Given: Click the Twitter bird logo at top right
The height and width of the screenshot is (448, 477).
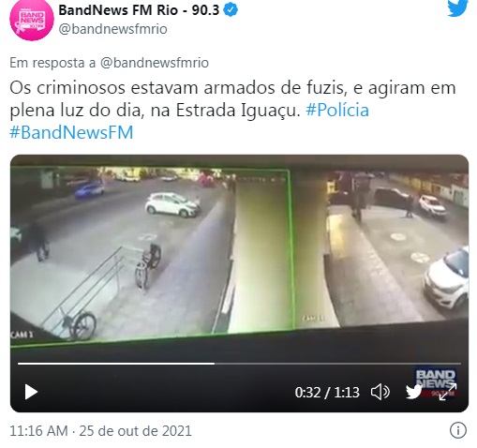Looking at the screenshot, I should (x=457, y=7).
